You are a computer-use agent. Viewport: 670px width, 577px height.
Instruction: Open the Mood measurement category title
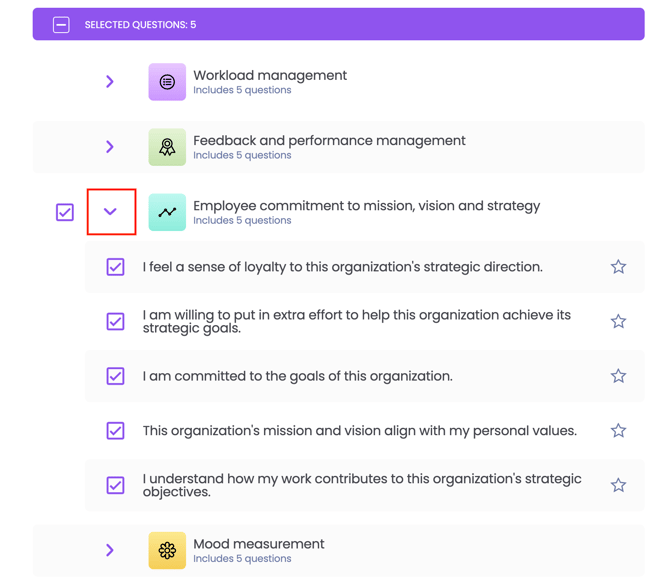point(259,544)
